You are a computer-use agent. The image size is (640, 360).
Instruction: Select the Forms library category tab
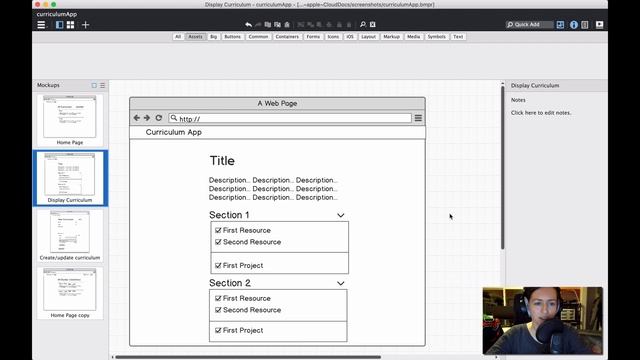(x=313, y=37)
